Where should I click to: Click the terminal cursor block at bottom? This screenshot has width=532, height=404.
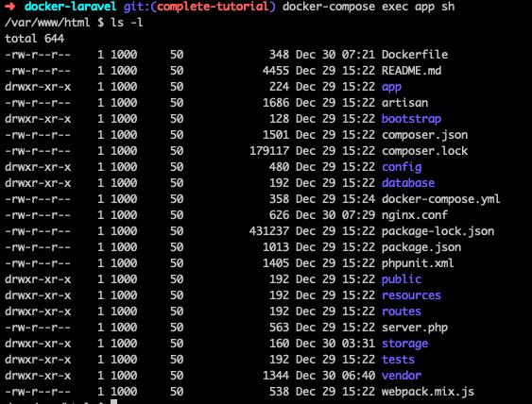(113, 401)
